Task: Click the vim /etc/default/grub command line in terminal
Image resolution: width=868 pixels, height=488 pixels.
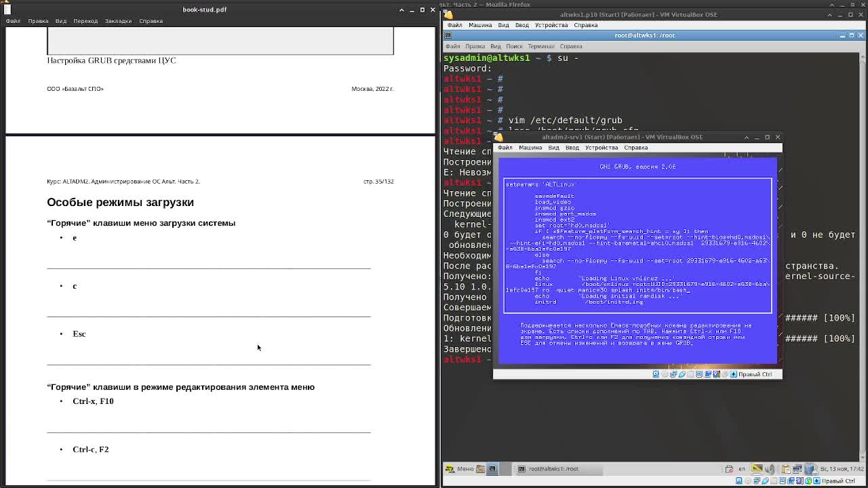Action: 565,120
